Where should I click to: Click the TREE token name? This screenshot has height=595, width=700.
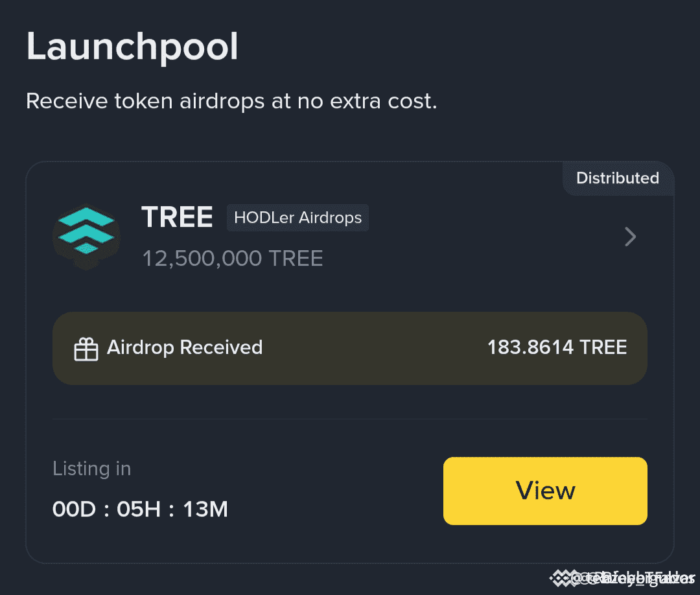[177, 217]
